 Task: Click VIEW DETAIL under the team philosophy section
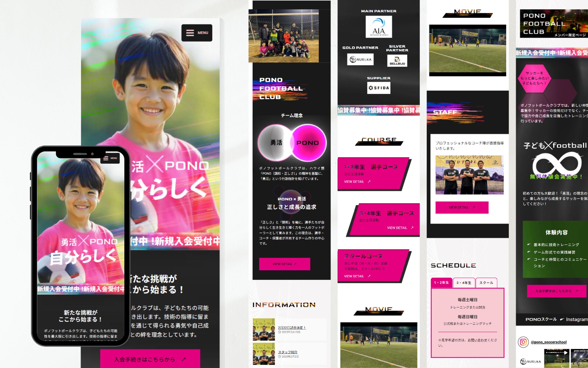click(284, 264)
